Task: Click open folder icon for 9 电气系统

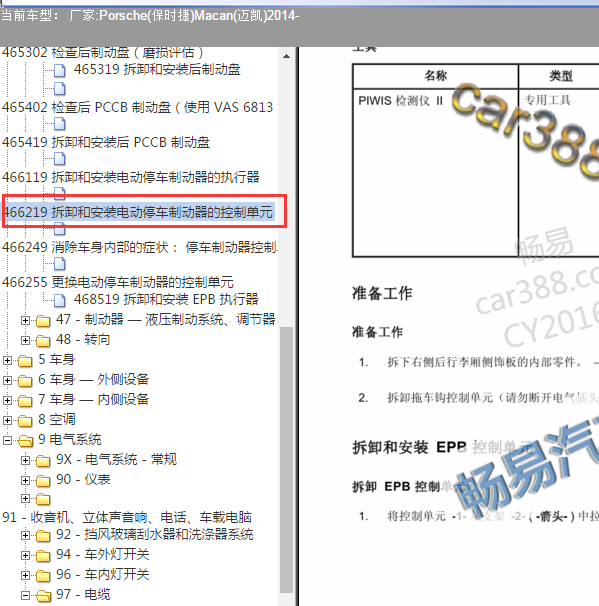Action: pos(25,441)
